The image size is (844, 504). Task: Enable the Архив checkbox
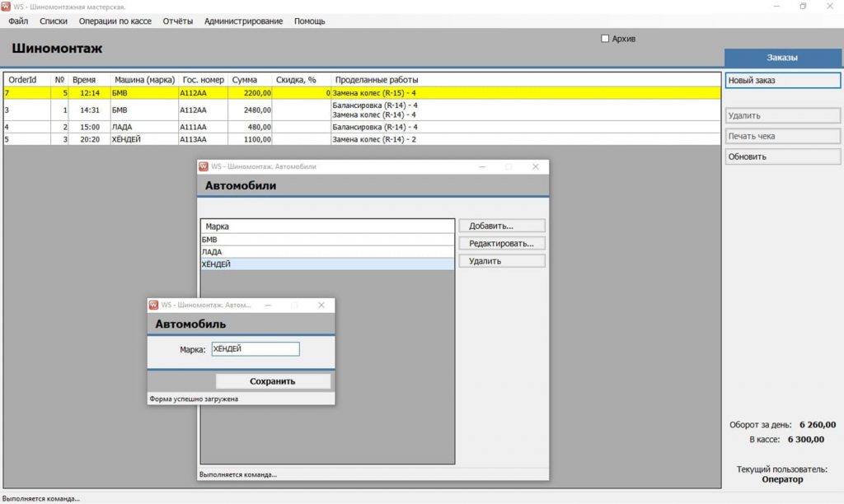click(605, 39)
